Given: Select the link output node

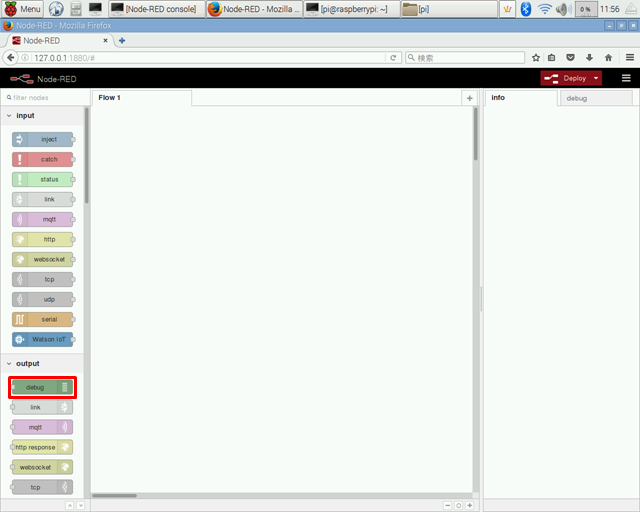Looking at the screenshot, I should (x=42, y=407).
